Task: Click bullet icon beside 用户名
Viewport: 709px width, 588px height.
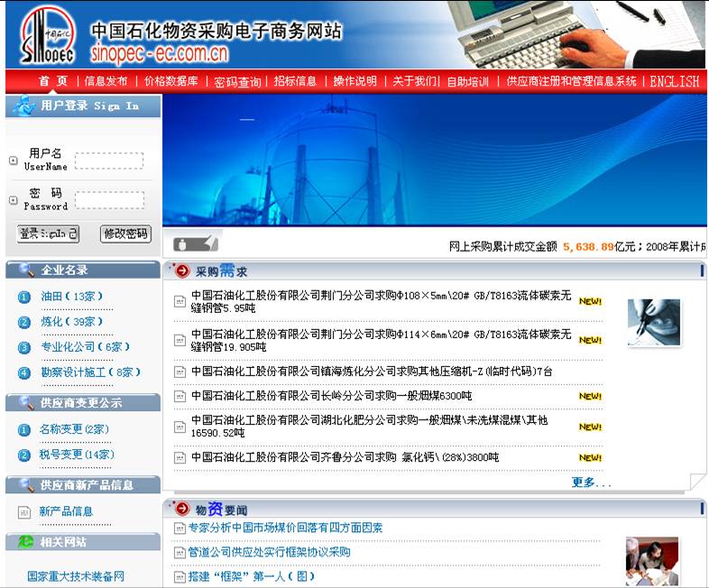Action: click(x=14, y=160)
